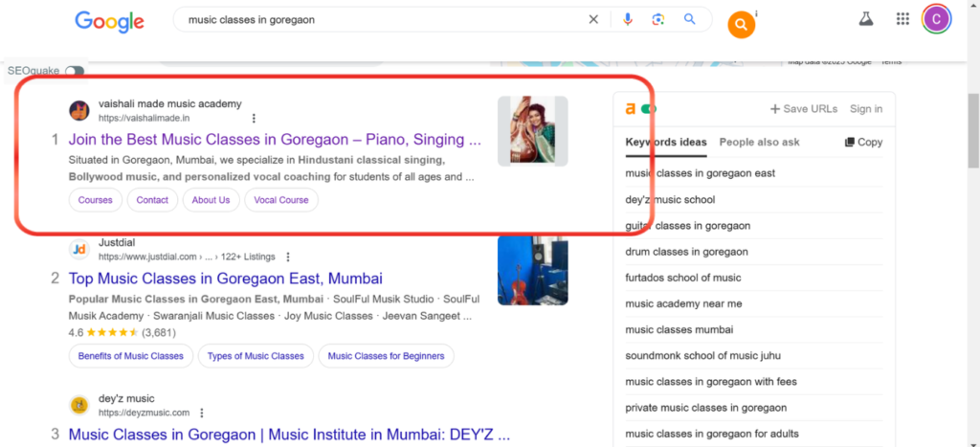Image resolution: width=980 pixels, height=447 pixels.
Task: Click the Save URLs button
Action: (804, 109)
